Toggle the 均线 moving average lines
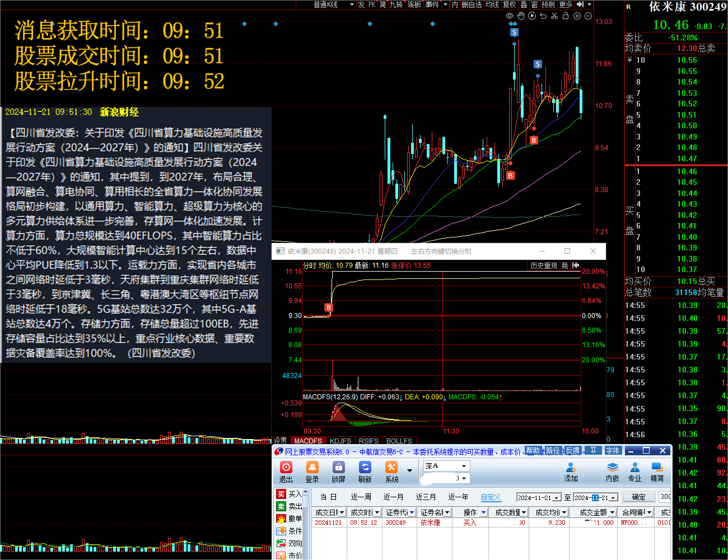Image resolution: width=728 pixels, height=560 pixels. pyautogui.click(x=492, y=4)
